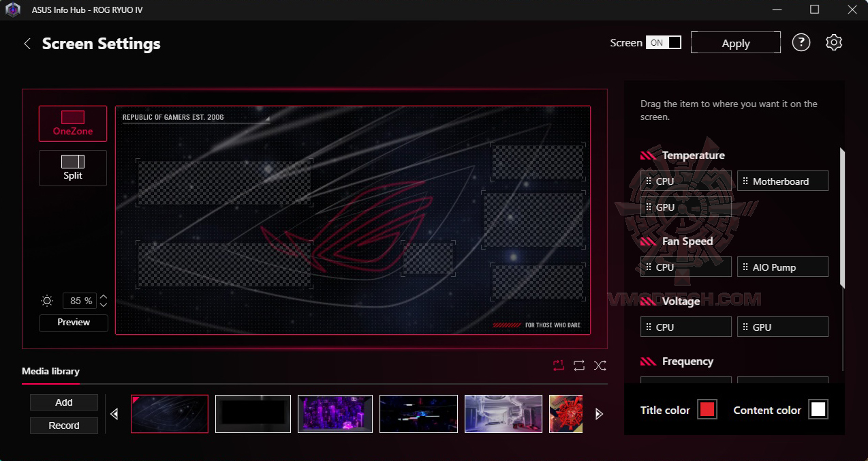
Task: Click the top-right placeholder slot
Action: 538,162
